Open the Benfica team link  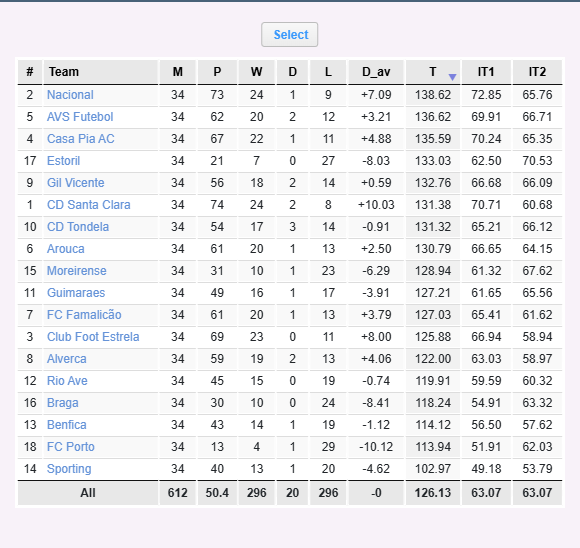pos(67,425)
